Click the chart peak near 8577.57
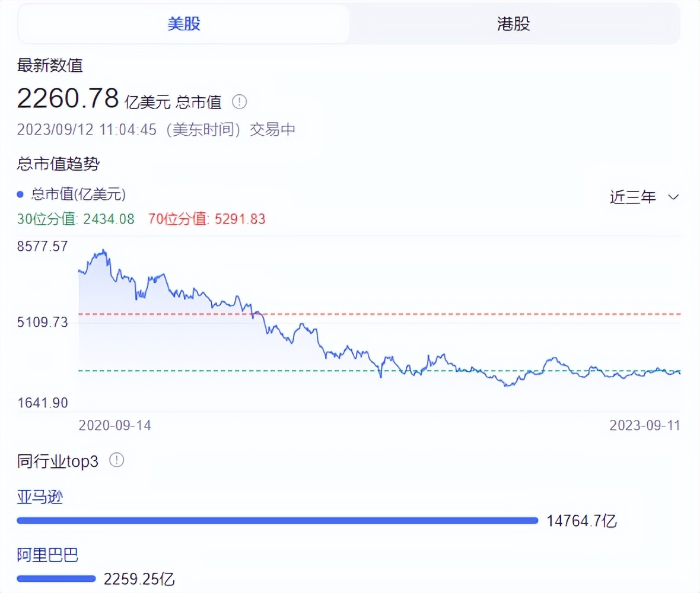Viewport: 700px width, 593px height. tap(104, 251)
